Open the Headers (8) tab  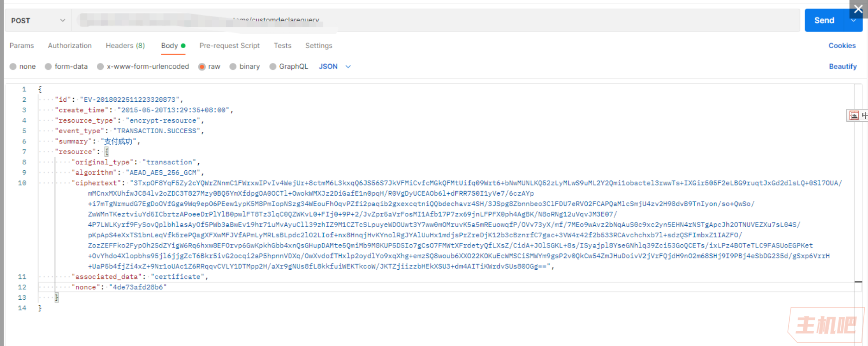125,45
